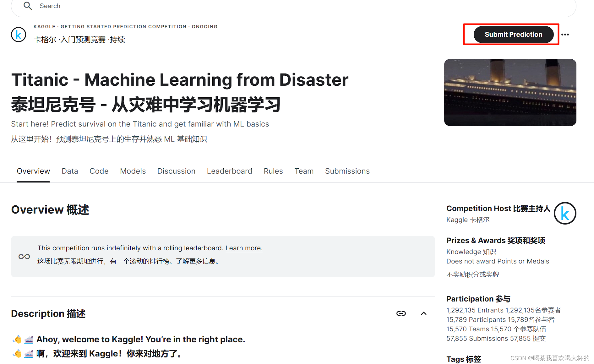Image resolution: width=594 pixels, height=364 pixels.
Task: Open the Titanic ship thumbnail image
Action: pos(510,92)
